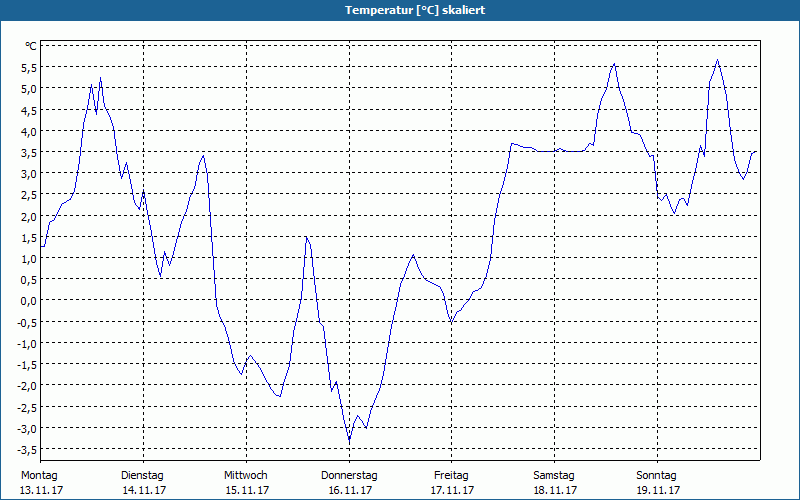Select the '1,5' positive axis label

coord(29,237)
